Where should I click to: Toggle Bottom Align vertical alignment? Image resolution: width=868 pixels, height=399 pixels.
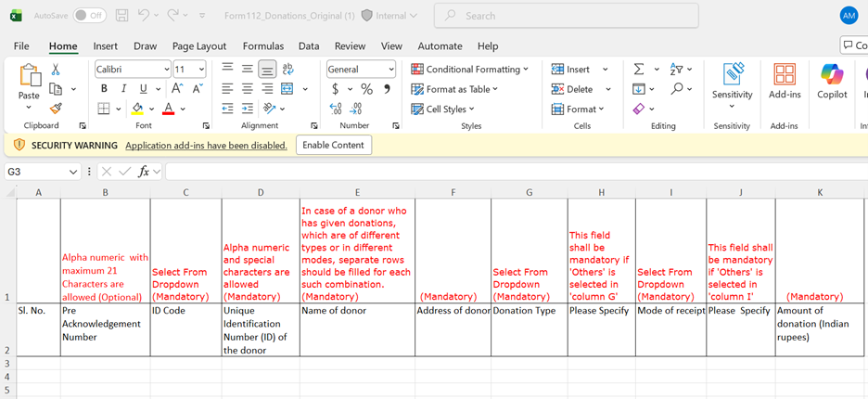pos(267,69)
